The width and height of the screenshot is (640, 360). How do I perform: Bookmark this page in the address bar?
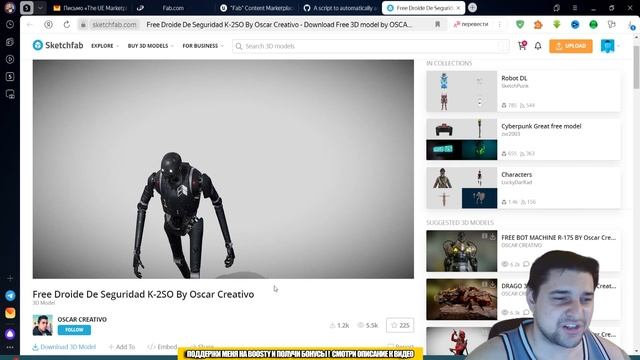tap(437, 24)
